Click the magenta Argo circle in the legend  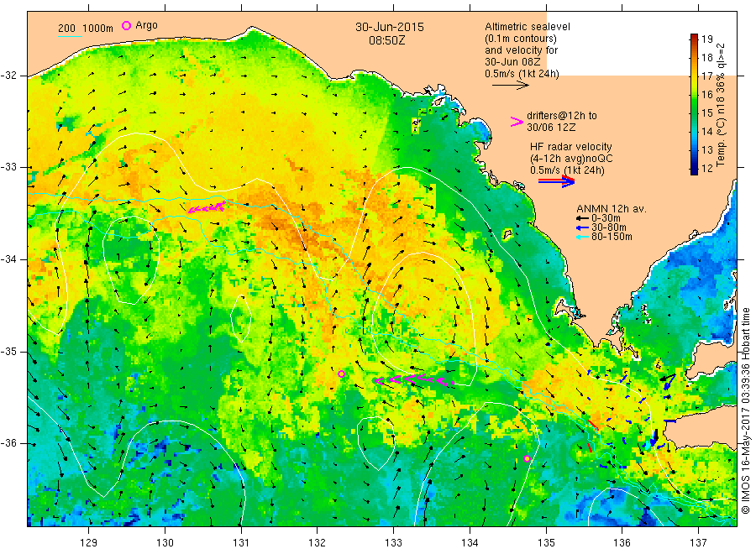pos(126,25)
